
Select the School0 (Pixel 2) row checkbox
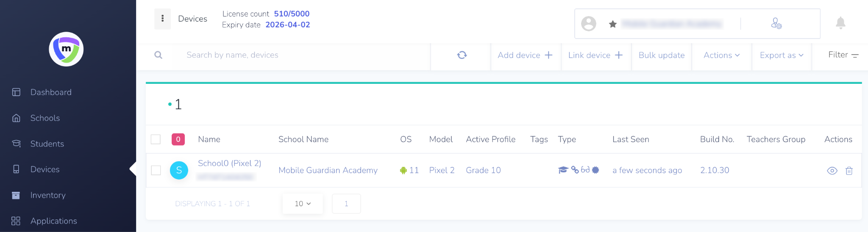click(156, 170)
